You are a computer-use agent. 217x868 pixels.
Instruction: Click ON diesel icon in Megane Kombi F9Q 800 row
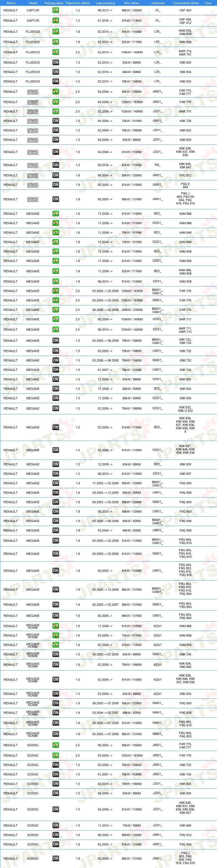[x=55, y=703]
